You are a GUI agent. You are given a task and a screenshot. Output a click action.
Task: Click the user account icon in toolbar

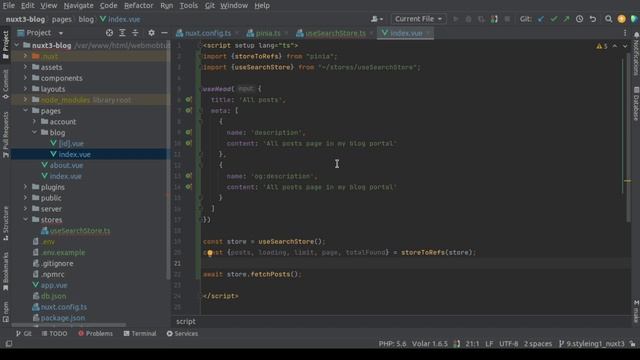(x=377, y=19)
